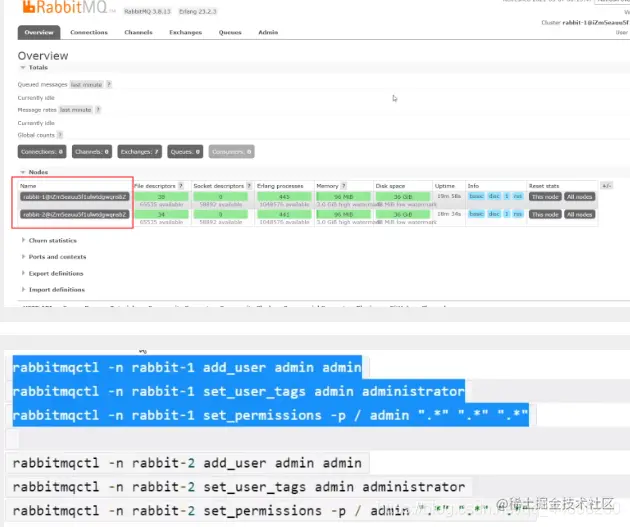Go to the Channels tab
The width and height of the screenshot is (630, 527).
pos(138,33)
